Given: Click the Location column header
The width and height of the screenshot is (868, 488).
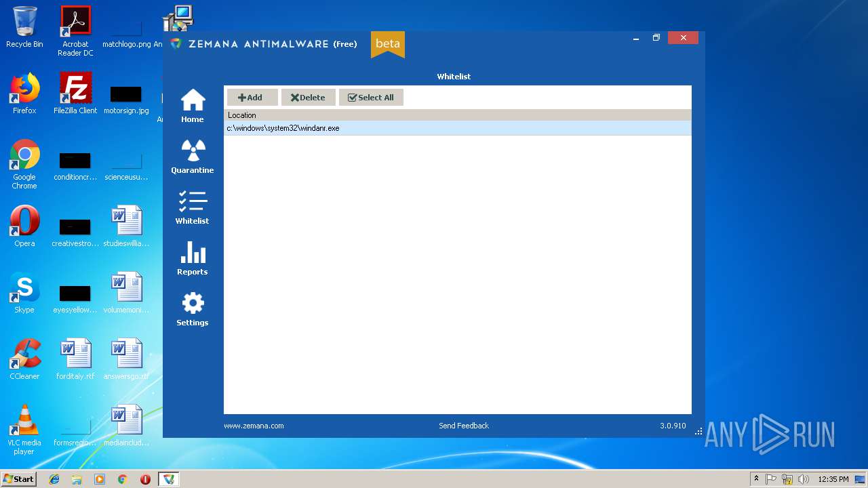Looking at the screenshot, I should (x=458, y=115).
